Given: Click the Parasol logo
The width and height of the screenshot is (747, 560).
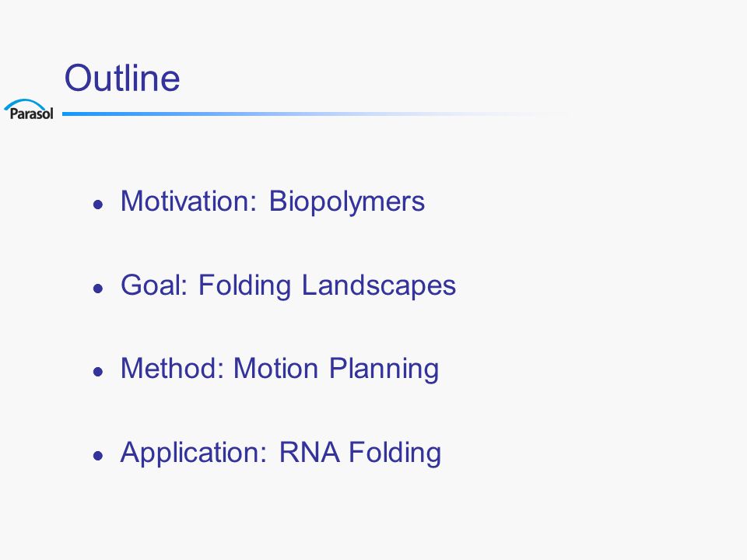Looking at the screenshot, I should 29,109.
